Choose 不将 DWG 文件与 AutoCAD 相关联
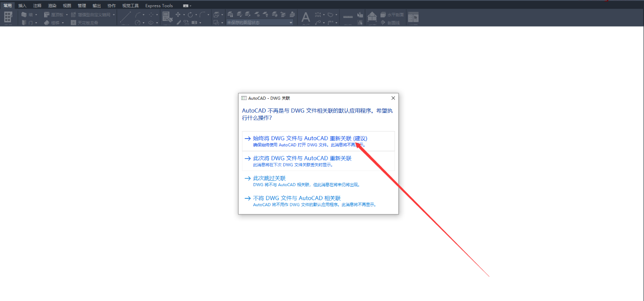Image resolution: width=644 pixels, height=301 pixels. tap(318, 201)
